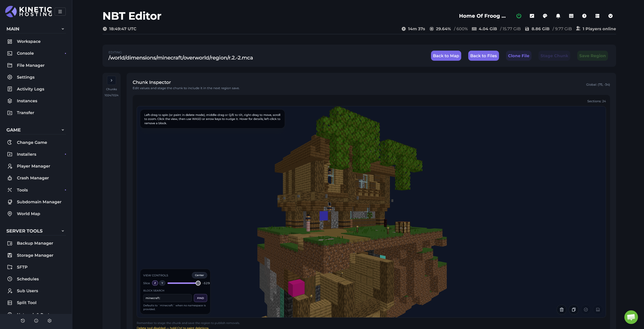Click the circled checkmark stage icon
The width and height of the screenshot is (644, 329).
tap(586, 310)
